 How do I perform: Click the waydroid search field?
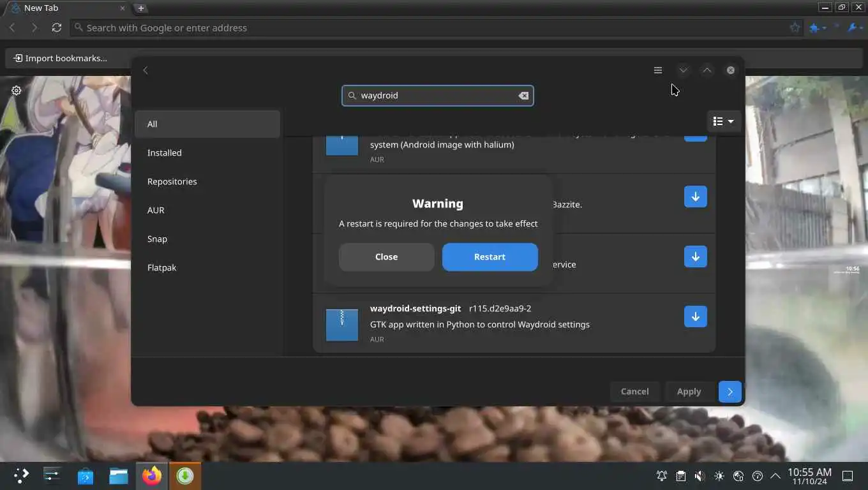tap(437, 96)
